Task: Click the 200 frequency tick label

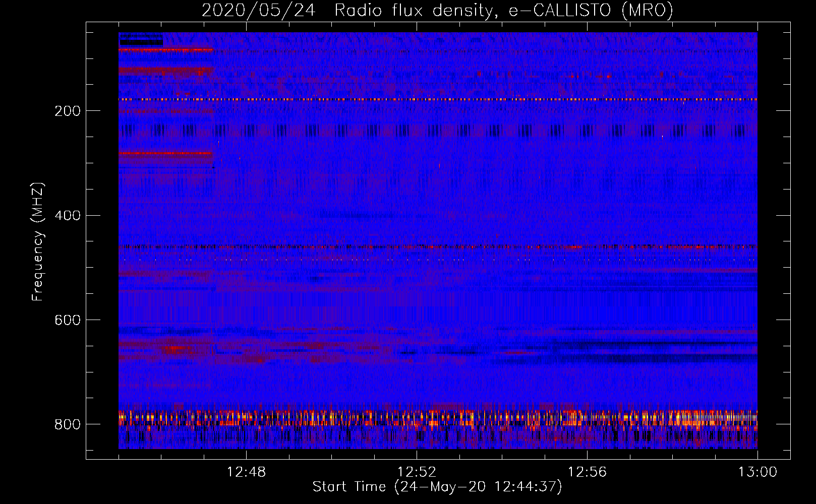Action: coord(68,111)
